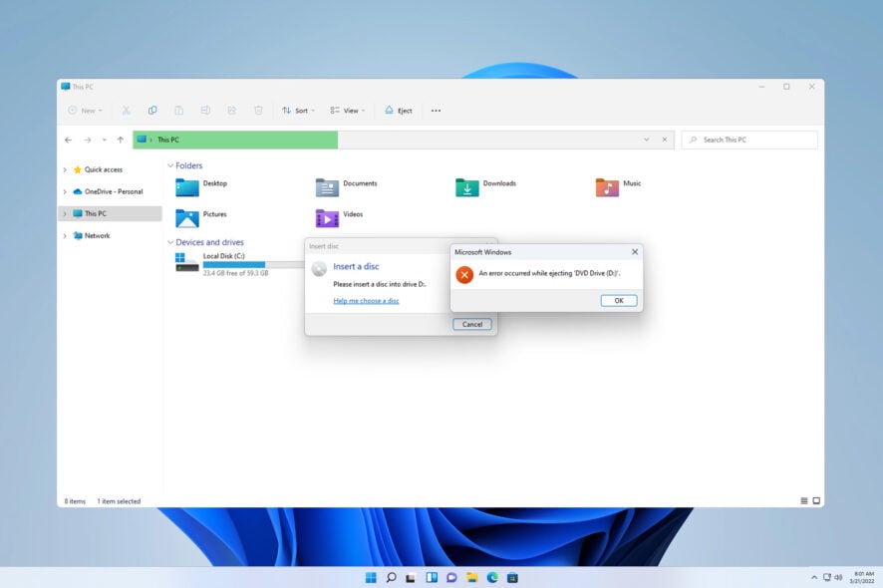
Task: Go up one level with up arrow
Action: [x=120, y=140]
